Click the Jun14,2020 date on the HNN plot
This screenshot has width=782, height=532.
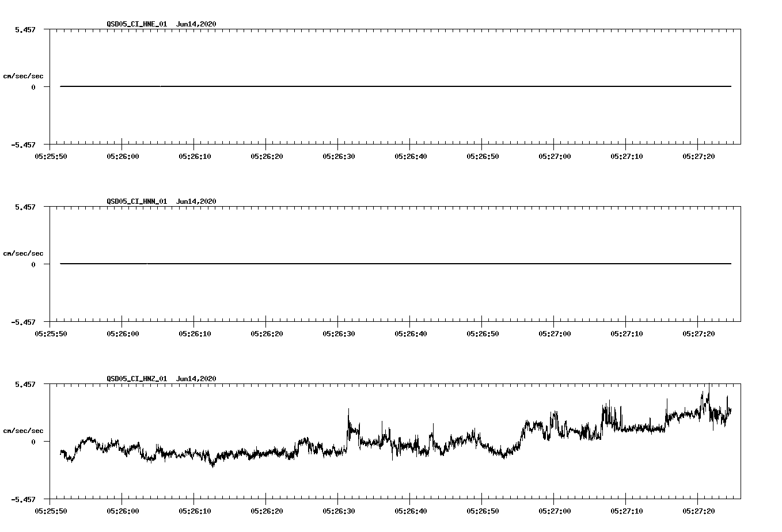(x=196, y=202)
